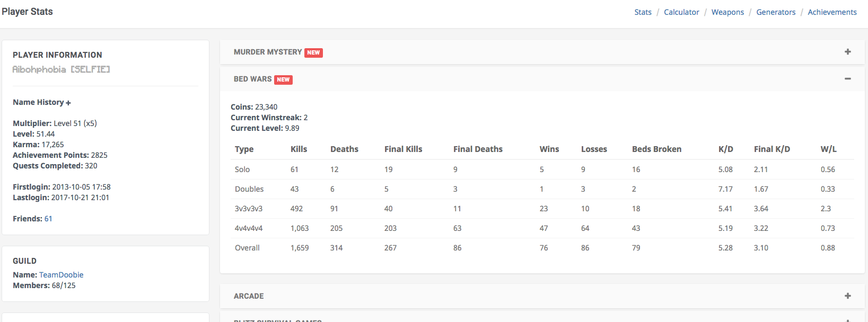Click the Kills column header
This screenshot has height=322, width=868.
pyautogui.click(x=299, y=149)
